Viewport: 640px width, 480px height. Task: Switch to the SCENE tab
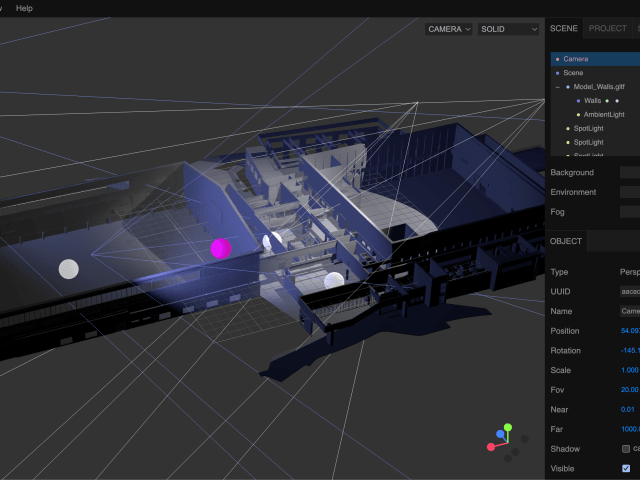pyautogui.click(x=564, y=28)
